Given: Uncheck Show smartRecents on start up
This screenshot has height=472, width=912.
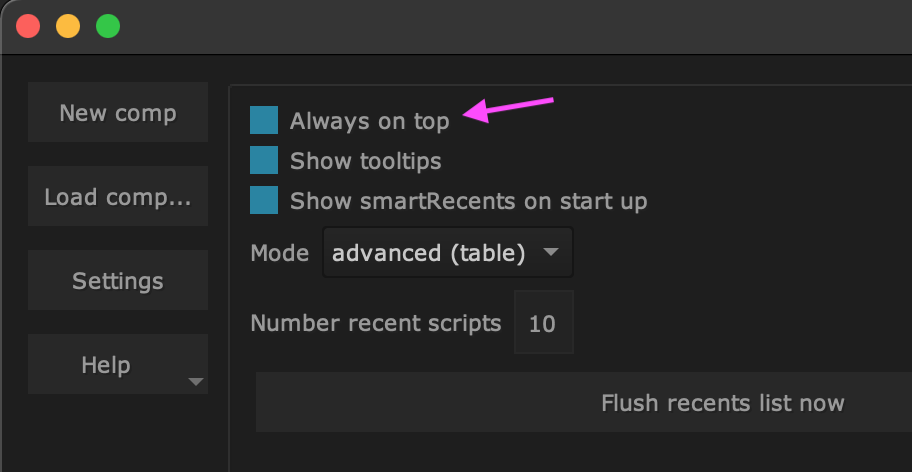Looking at the screenshot, I should point(264,201).
